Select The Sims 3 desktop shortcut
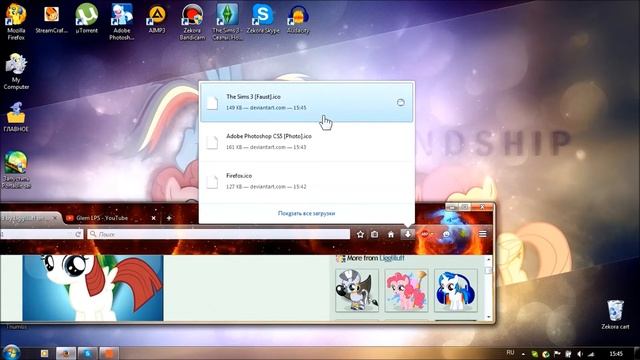Screen dimensions: 640x360 [x=227, y=21]
